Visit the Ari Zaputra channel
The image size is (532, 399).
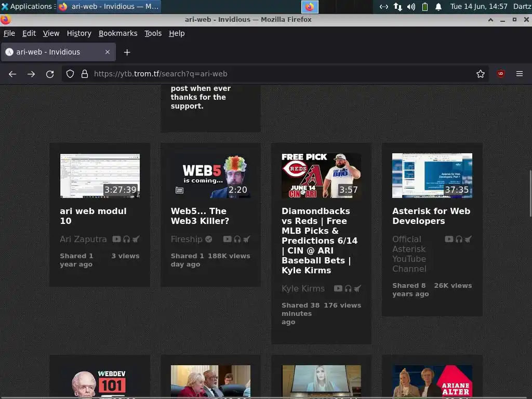83,239
